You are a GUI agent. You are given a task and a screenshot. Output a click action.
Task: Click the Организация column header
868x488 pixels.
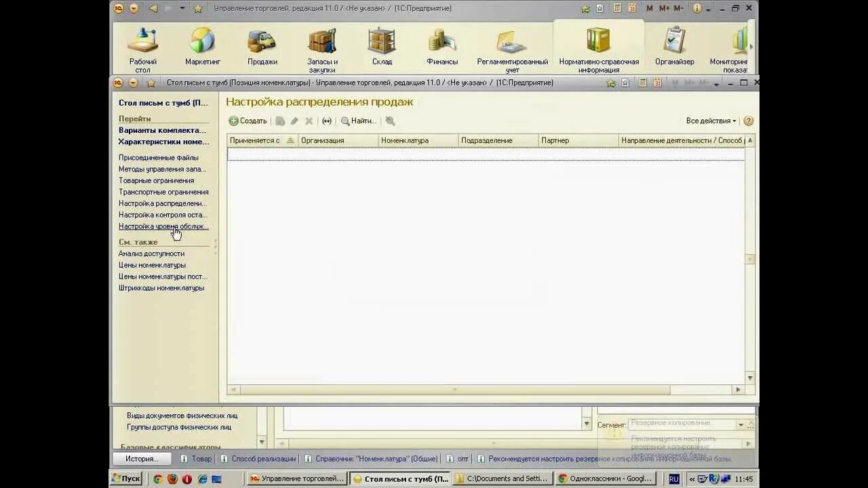coord(338,140)
